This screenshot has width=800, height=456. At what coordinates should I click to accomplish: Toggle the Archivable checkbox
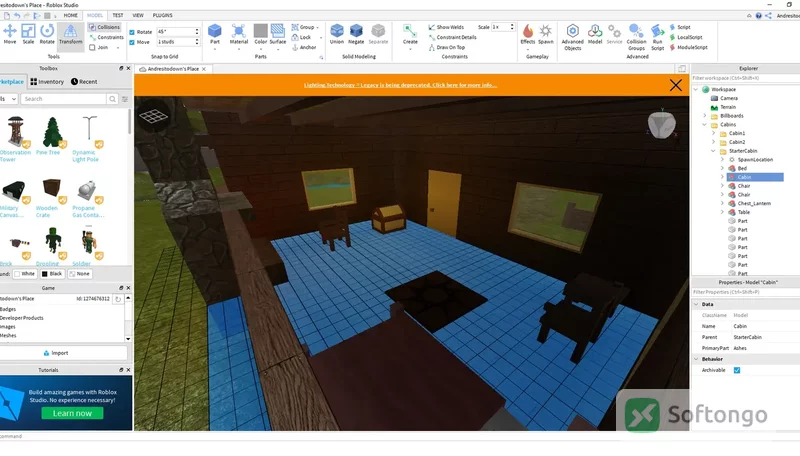tap(737, 370)
